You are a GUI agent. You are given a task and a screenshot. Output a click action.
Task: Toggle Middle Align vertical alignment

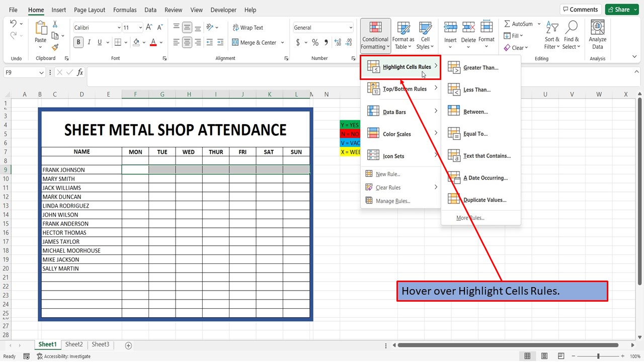(187, 28)
